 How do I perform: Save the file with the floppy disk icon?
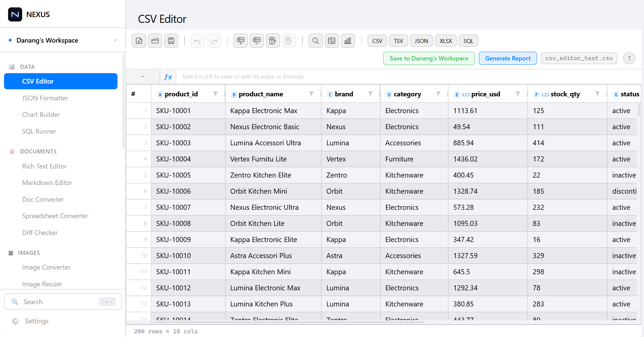[171, 41]
